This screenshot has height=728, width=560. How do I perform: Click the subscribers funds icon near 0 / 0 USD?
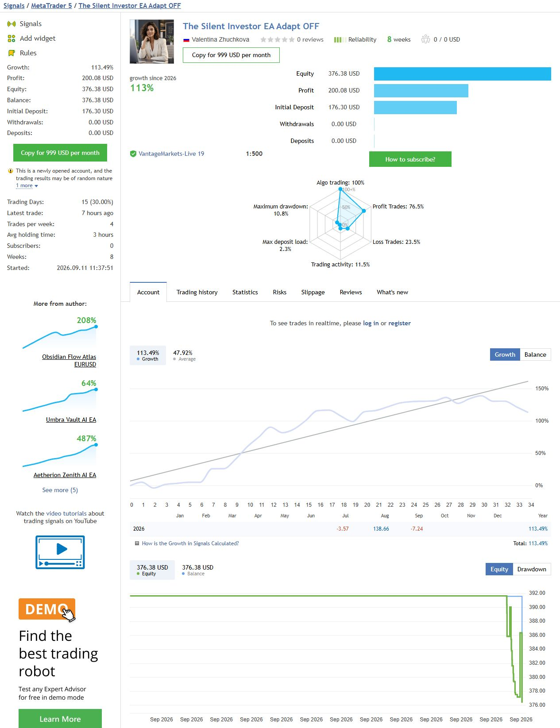(x=425, y=39)
